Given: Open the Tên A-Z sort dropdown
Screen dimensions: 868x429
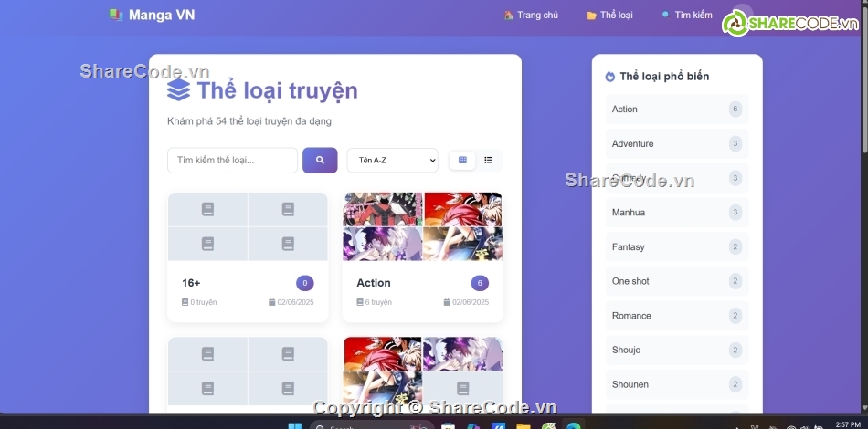Looking at the screenshot, I should point(393,161).
